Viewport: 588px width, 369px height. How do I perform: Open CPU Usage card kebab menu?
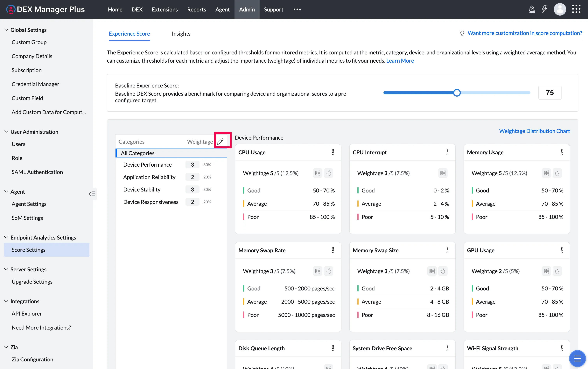point(333,152)
